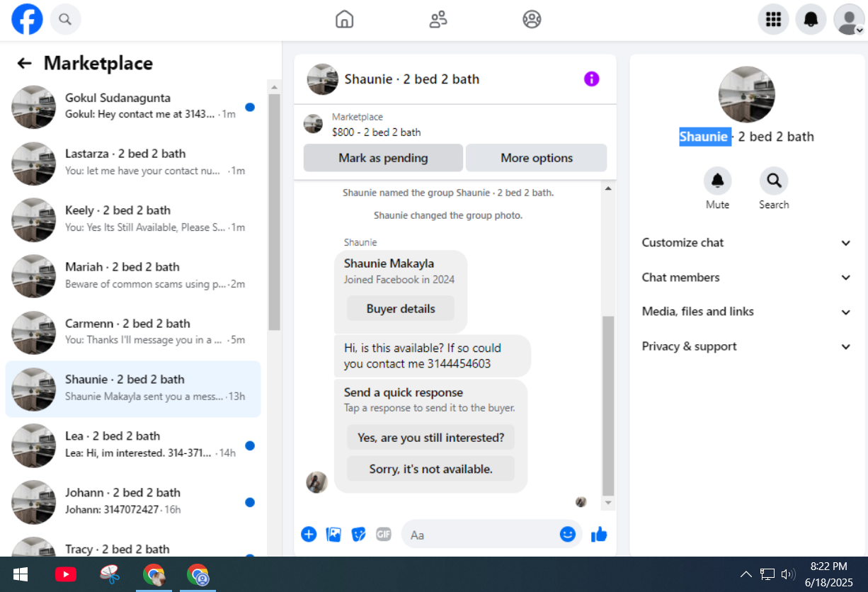This screenshot has width=868, height=592.
Task: Open YouTube from the taskbar
Action: coord(66,574)
